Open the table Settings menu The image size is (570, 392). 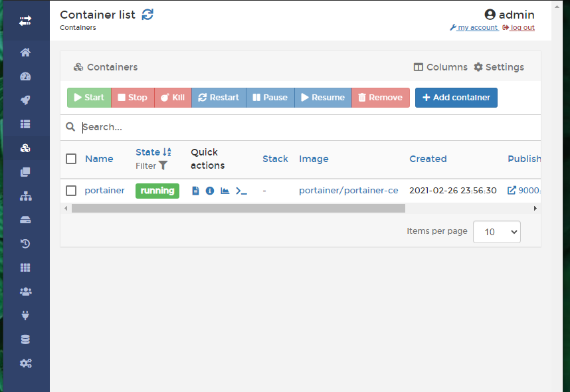pyautogui.click(x=498, y=67)
